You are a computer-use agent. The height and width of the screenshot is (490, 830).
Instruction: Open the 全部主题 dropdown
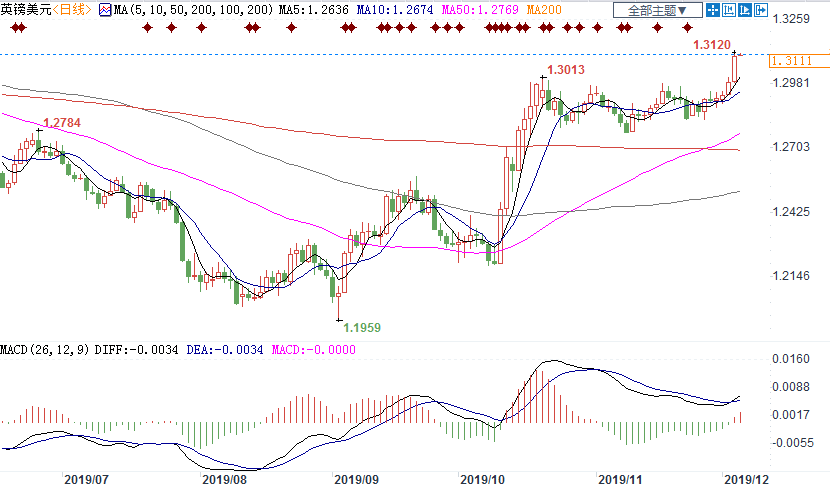coord(657,10)
